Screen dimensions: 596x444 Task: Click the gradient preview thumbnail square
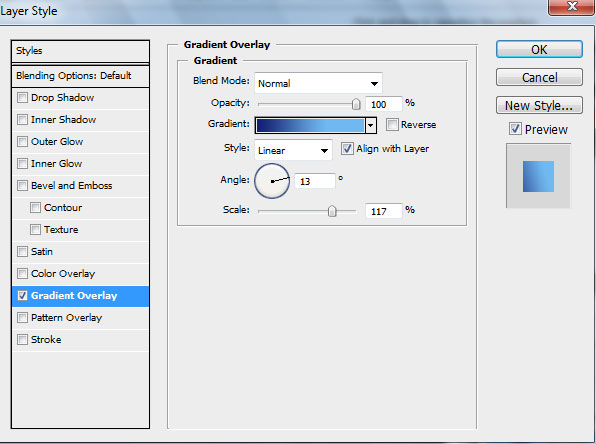[538, 176]
